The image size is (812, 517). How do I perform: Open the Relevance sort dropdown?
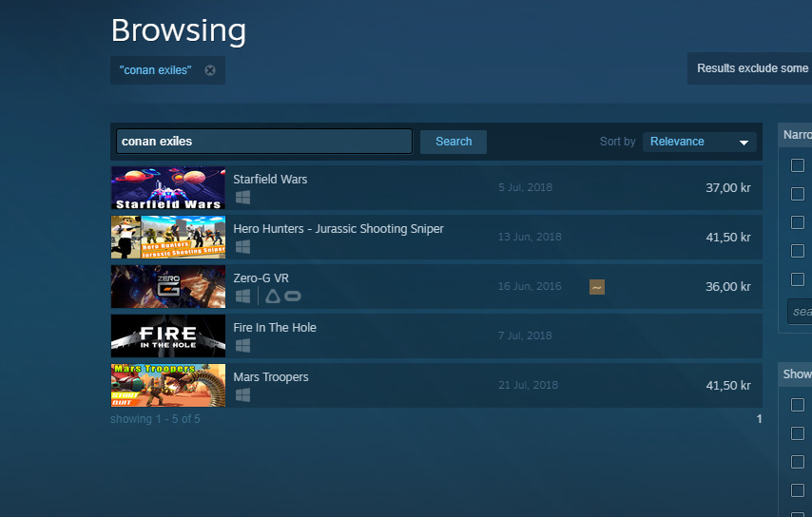pos(699,142)
